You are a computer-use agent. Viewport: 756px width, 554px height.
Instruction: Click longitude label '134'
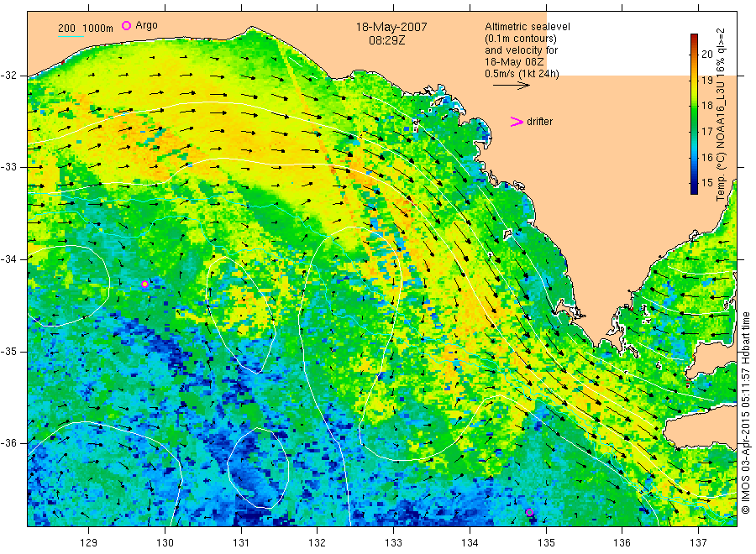click(x=470, y=543)
